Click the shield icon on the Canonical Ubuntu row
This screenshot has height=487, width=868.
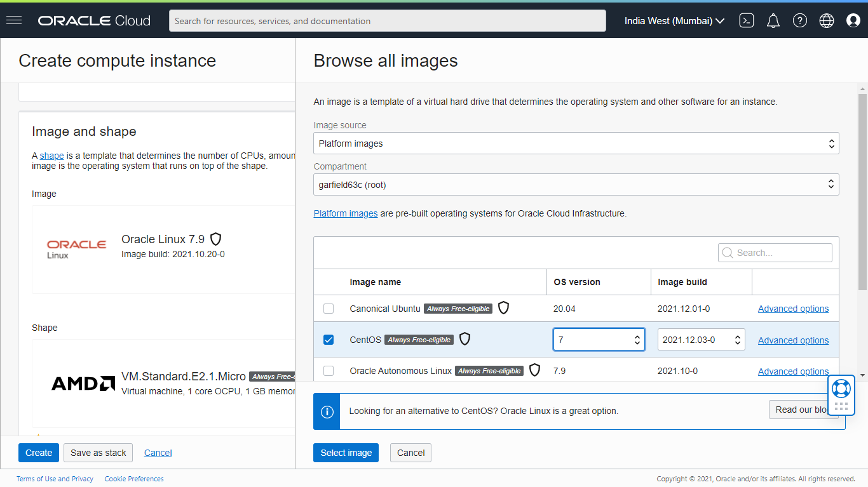click(x=504, y=308)
